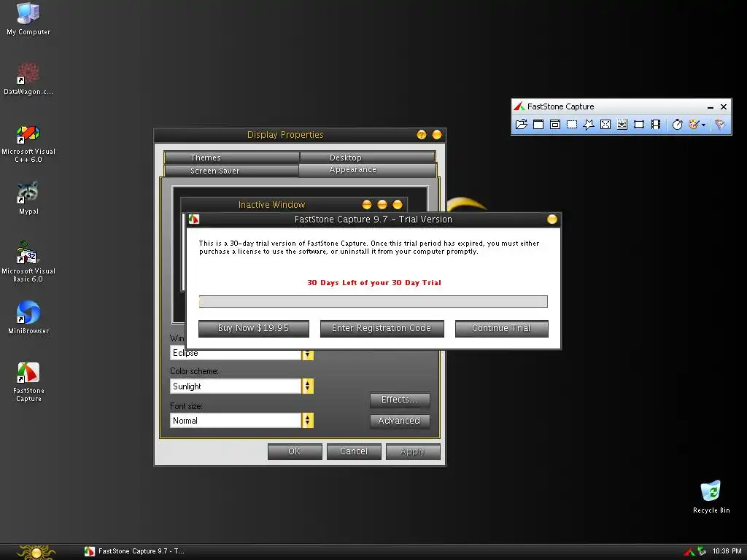
Task: Click Cancel in Display Properties
Action: point(354,451)
